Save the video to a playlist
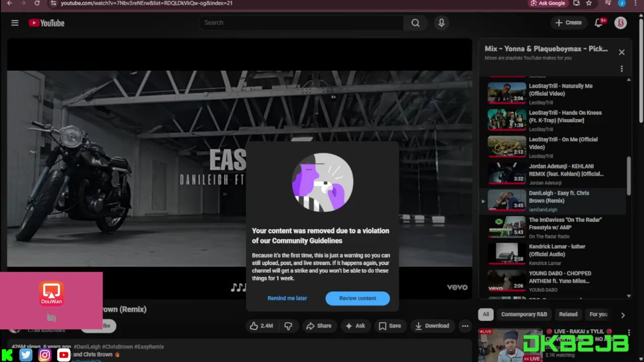 (x=389, y=326)
